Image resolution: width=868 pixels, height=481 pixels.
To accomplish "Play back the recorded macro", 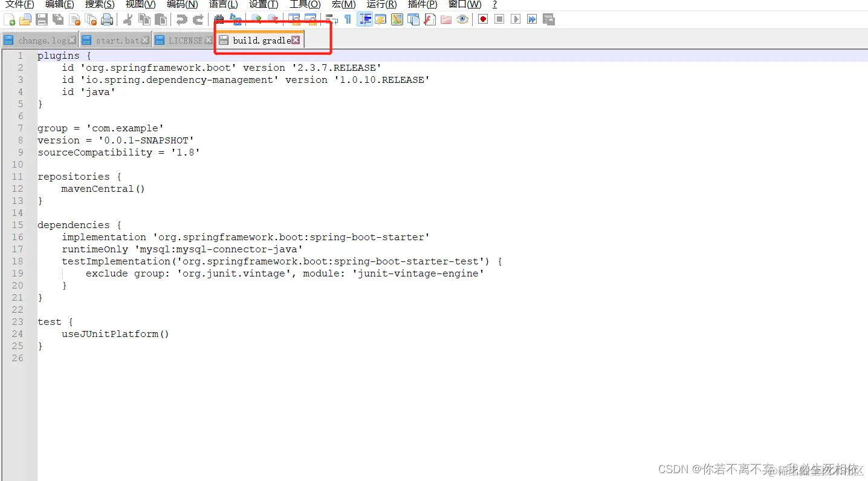I will (516, 19).
